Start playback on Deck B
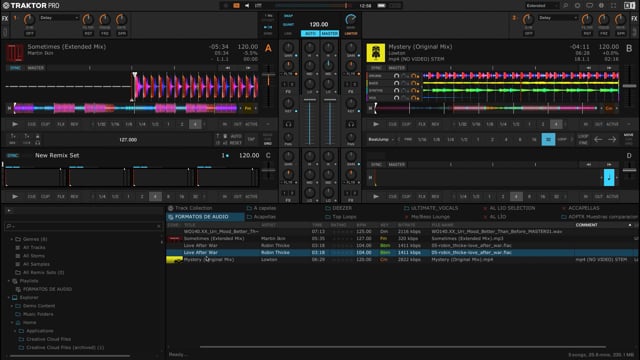The height and width of the screenshot is (360, 640). coord(376,124)
